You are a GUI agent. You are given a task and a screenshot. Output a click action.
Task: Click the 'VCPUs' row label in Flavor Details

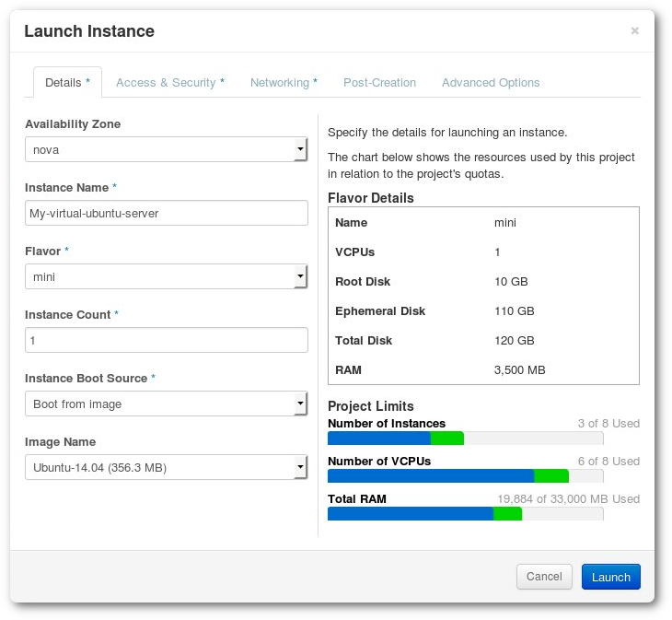(x=354, y=252)
